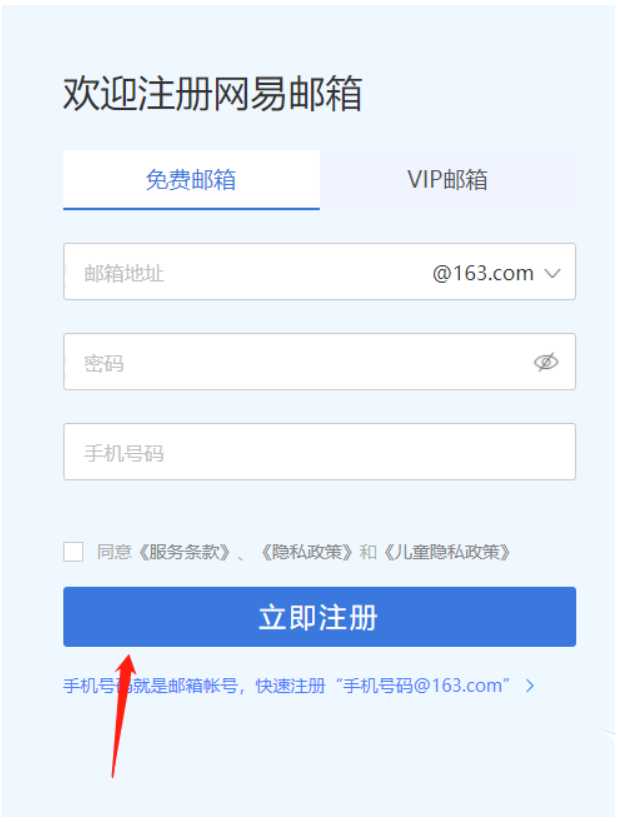The height and width of the screenshot is (822, 619).
Task: Focus the 手机号码 phone number field
Action: click(x=320, y=452)
